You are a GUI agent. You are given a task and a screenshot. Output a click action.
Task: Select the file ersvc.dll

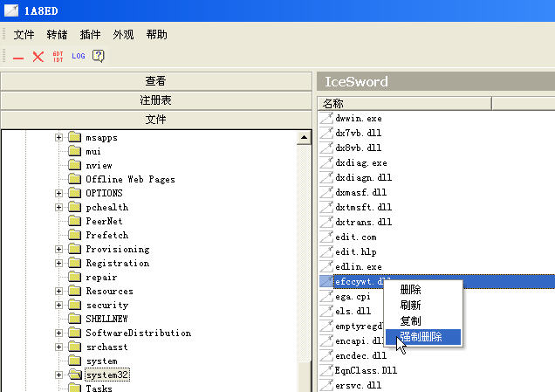point(358,385)
